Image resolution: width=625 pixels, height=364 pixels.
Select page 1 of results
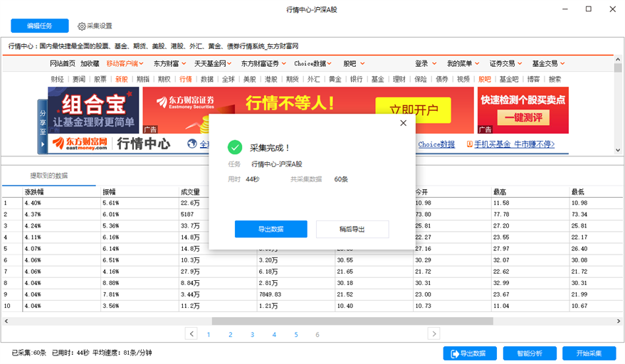(x=209, y=335)
